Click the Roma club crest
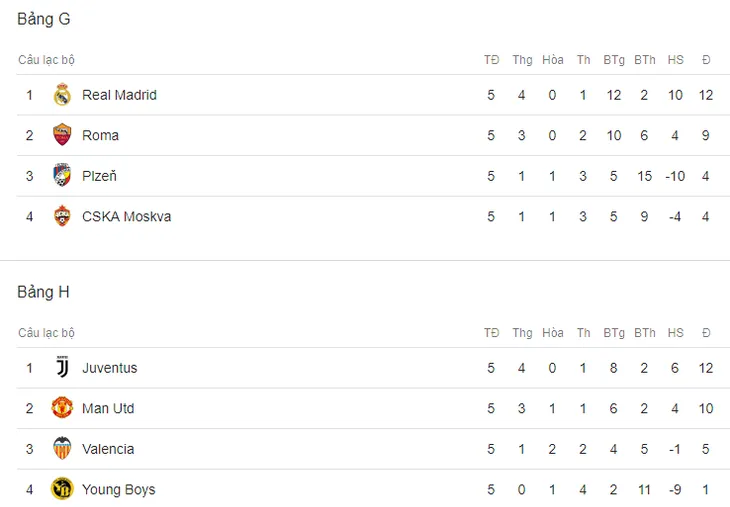The image size is (730, 507). 62,135
